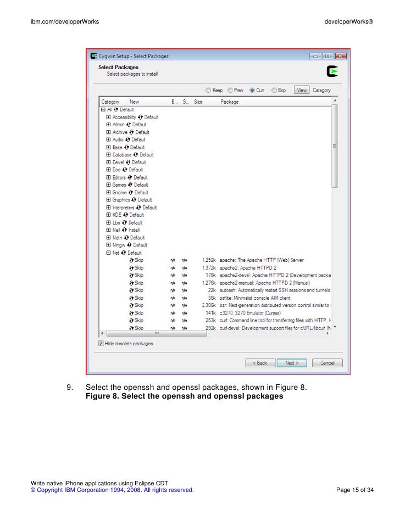Click the cycle icon beside Net category
400x532 pixels.
124,253
